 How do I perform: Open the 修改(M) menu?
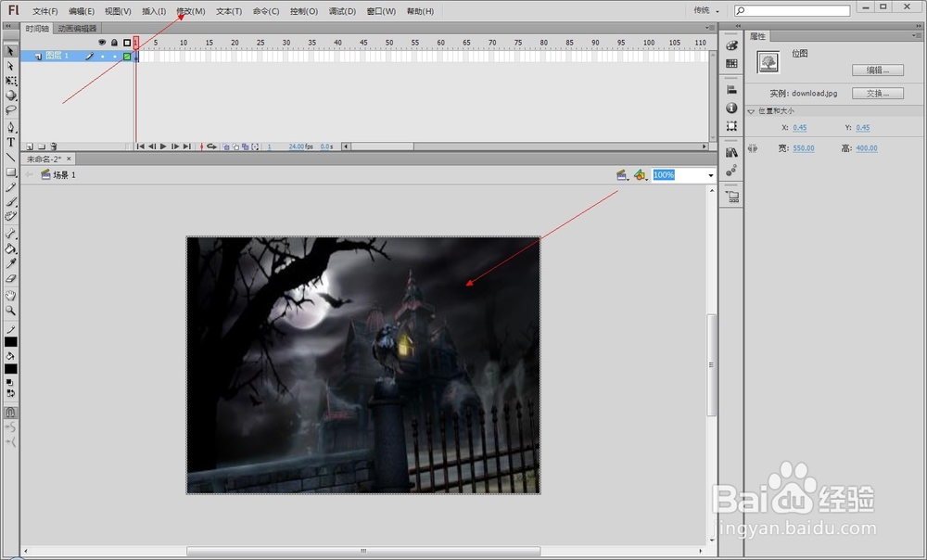[190, 11]
